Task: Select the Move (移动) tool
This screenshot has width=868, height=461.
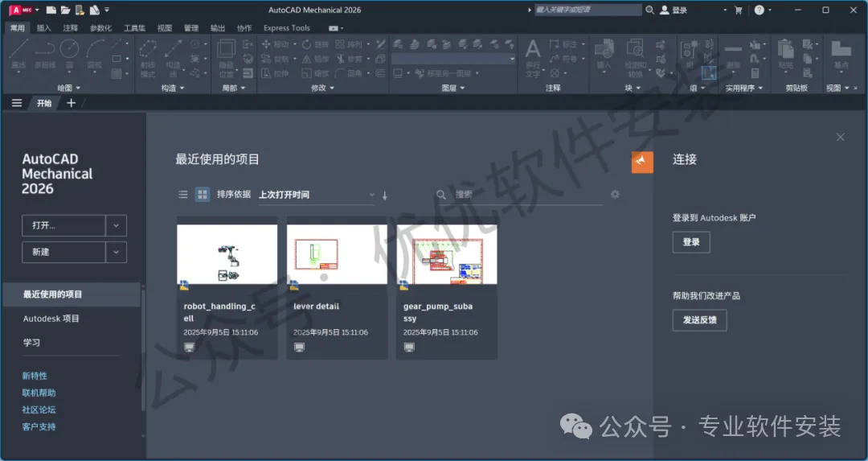Action: [276, 44]
